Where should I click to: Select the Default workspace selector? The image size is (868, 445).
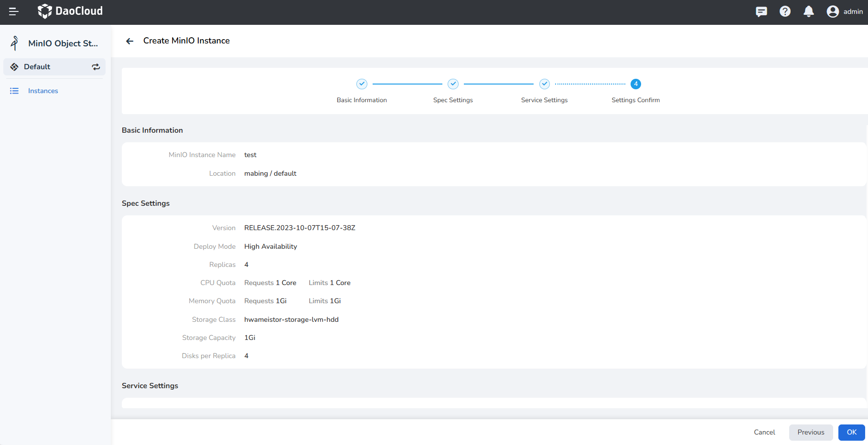tap(37, 67)
